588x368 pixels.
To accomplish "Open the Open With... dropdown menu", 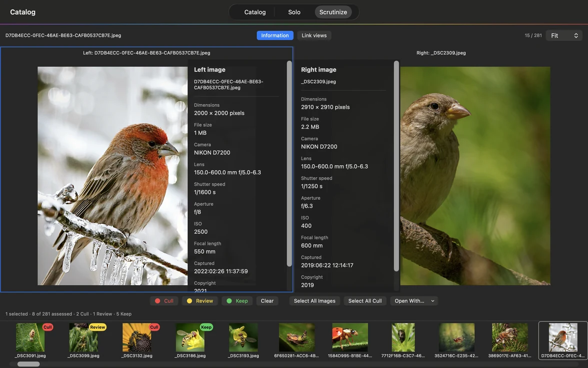I will pyautogui.click(x=414, y=301).
